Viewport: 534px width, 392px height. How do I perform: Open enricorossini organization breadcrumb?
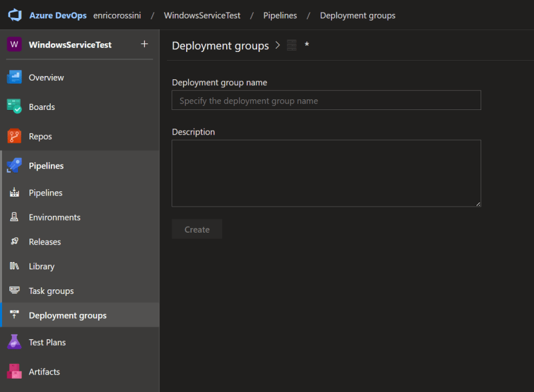(117, 15)
